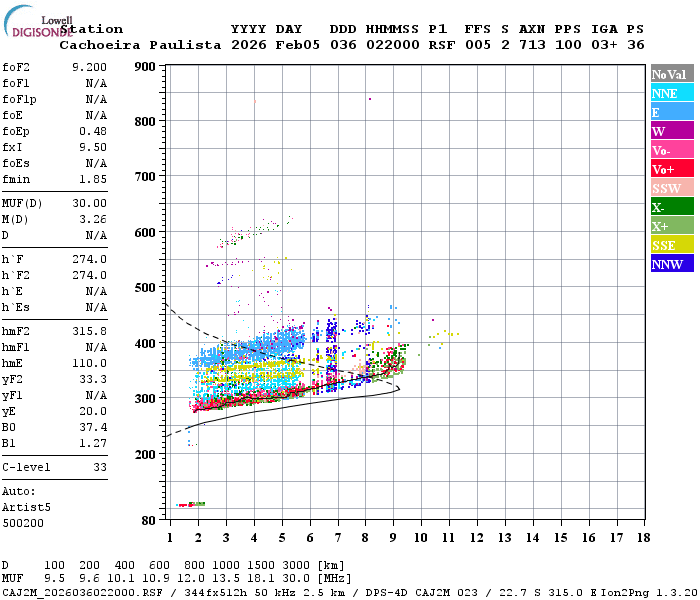Click the light green X+ legend swatch

coord(670,226)
